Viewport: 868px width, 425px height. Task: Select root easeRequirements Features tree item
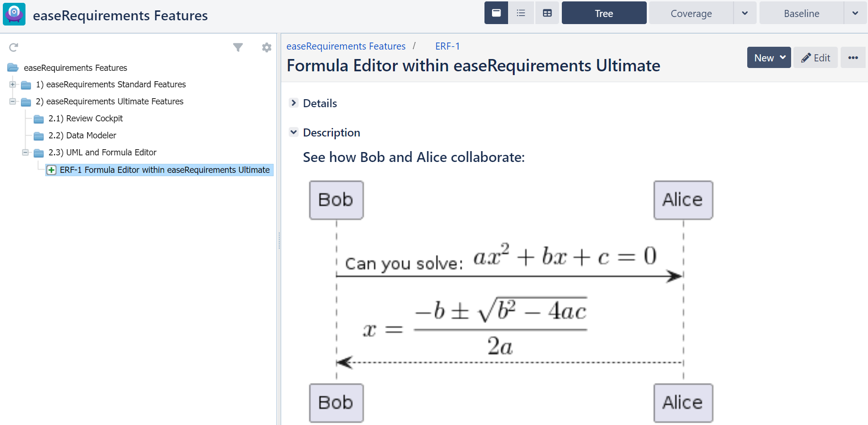75,68
